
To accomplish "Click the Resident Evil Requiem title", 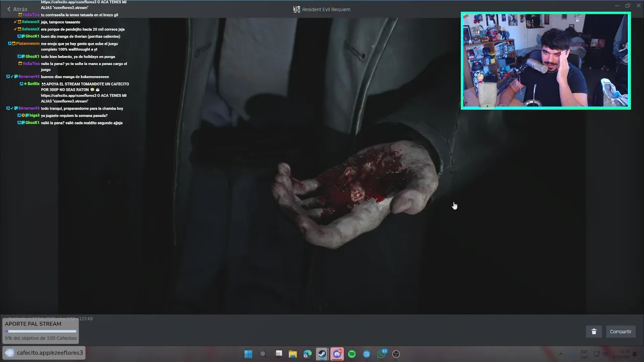I will click(x=326, y=9).
